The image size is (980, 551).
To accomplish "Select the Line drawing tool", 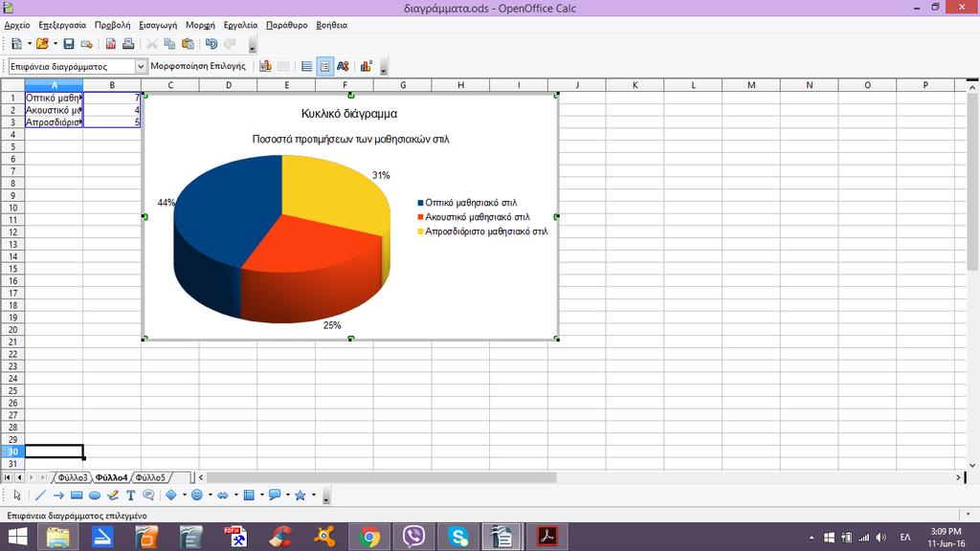I will [x=40, y=496].
